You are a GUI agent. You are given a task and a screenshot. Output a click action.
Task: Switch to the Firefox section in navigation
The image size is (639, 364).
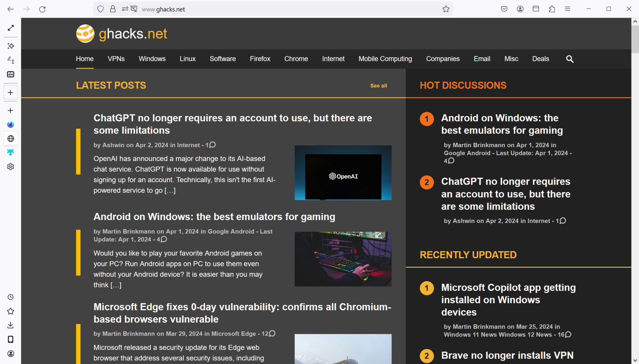(x=260, y=59)
